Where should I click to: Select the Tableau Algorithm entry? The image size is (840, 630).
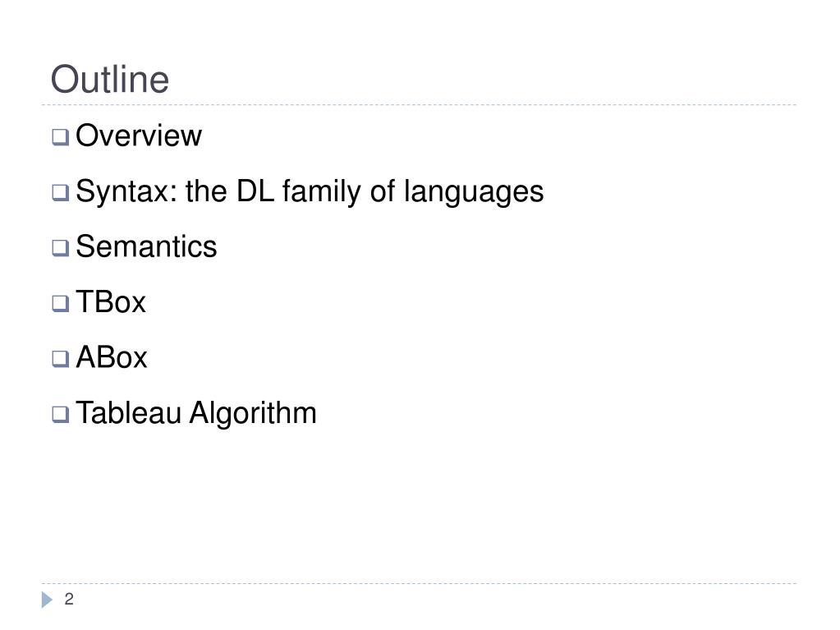[x=196, y=414]
